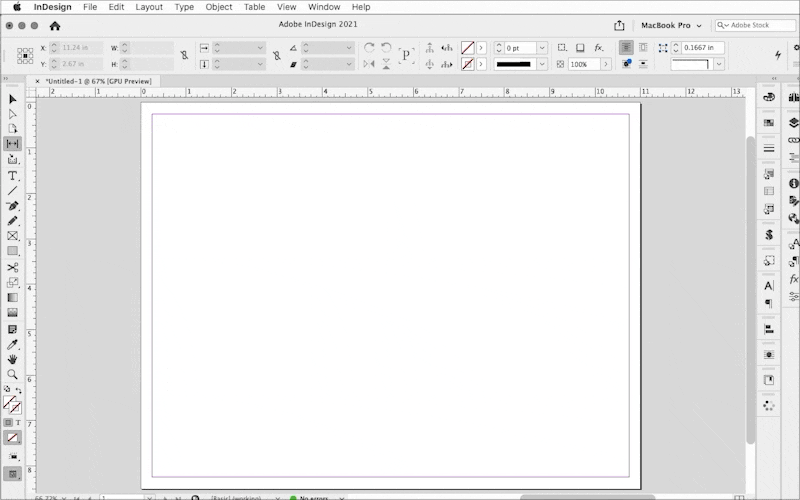The height and width of the screenshot is (500, 800).
Task: Open the Apple menu
Action: point(17,7)
